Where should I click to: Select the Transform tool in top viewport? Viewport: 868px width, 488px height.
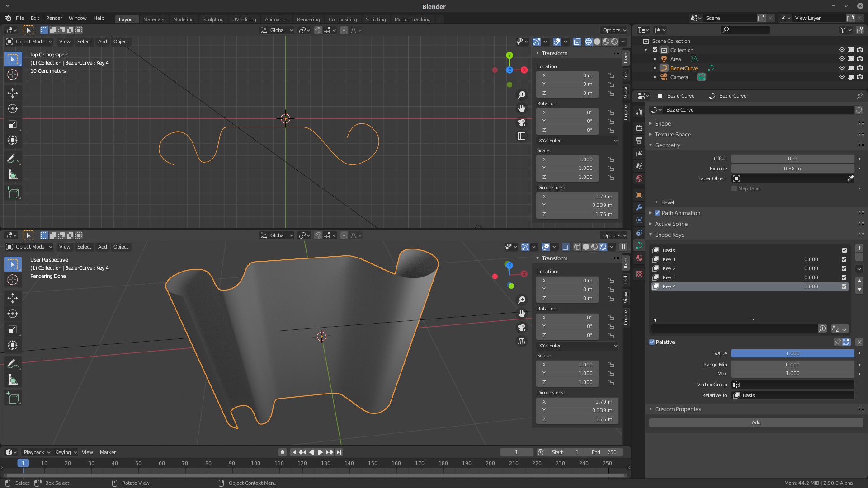(x=13, y=140)
